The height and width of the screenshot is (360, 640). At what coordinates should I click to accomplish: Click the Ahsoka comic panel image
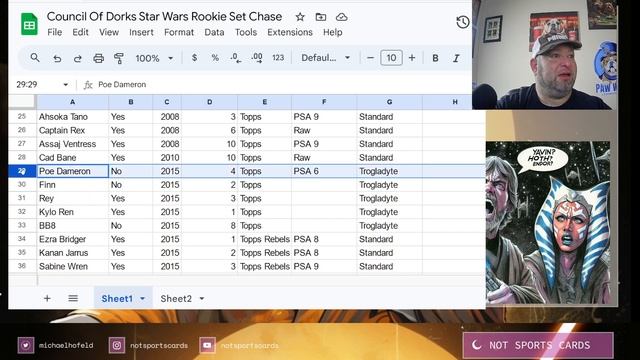548,223
